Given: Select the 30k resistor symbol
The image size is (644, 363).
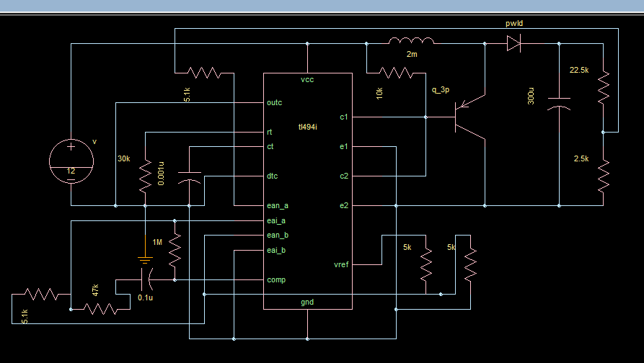Looking at the screenshot, I should 145,176.
